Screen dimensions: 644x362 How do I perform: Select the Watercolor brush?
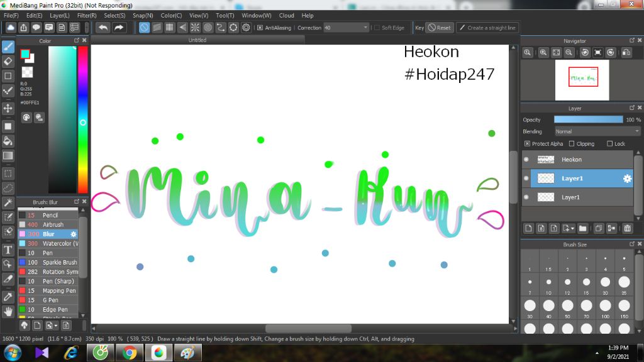pyautogui.click(x=48, y=243)
